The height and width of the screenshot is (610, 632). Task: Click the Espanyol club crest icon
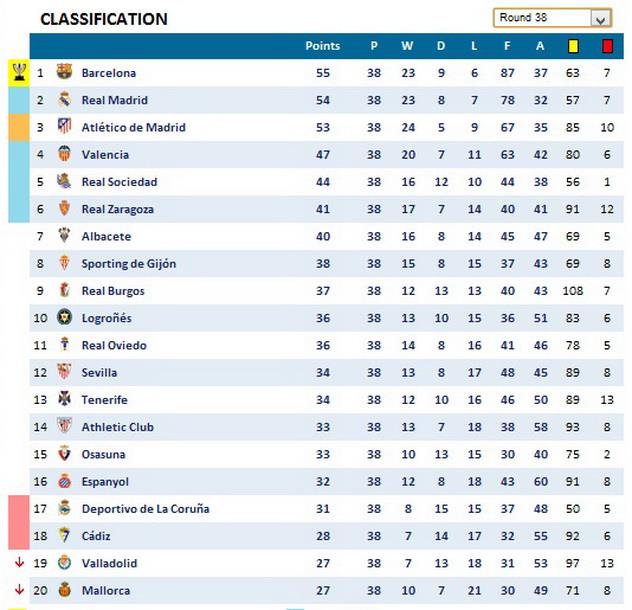[x=64, y=481]
